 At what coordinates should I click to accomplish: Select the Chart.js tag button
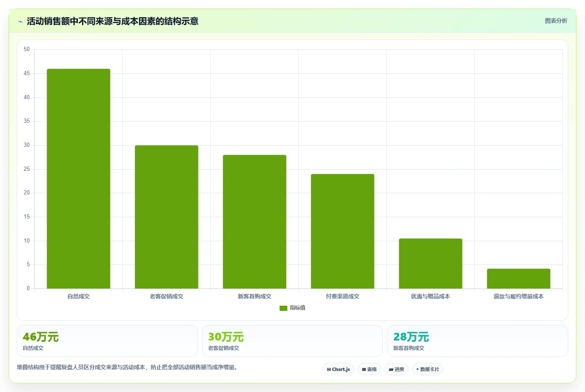point(338,369)
